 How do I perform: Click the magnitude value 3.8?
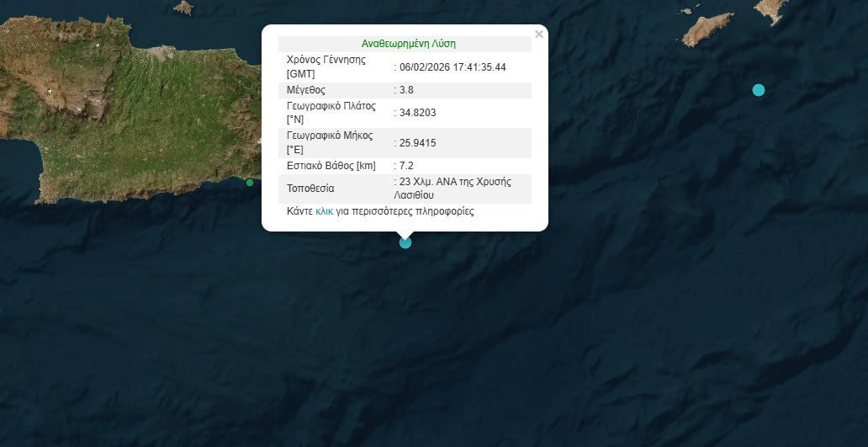[406, 90]
